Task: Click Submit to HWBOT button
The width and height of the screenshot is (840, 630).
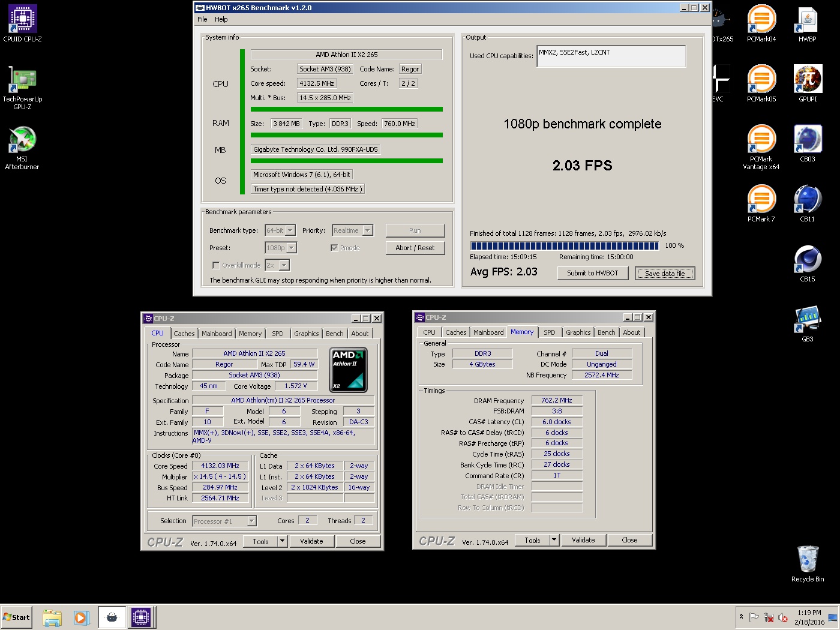Action: [593, 273]
